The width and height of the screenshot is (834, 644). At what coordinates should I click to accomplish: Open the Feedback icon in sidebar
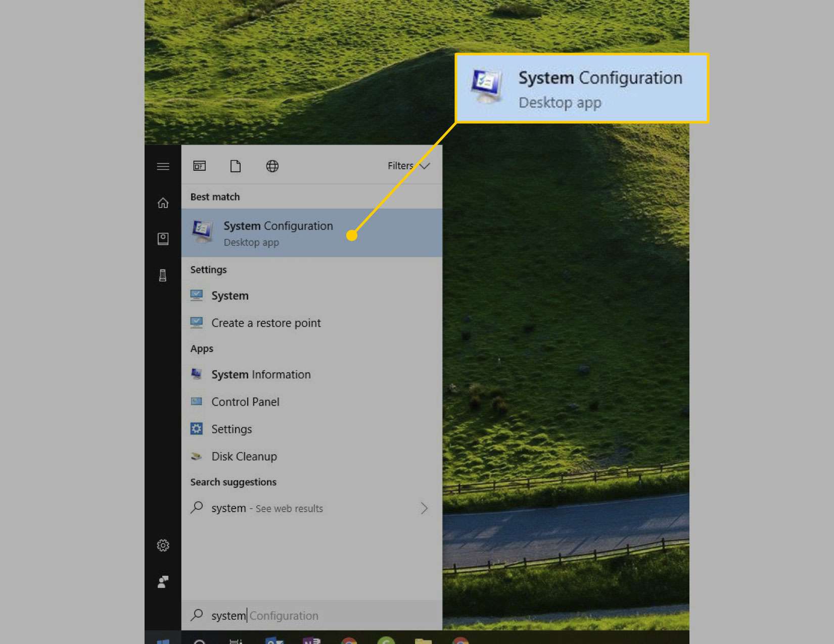pos(163,582)
